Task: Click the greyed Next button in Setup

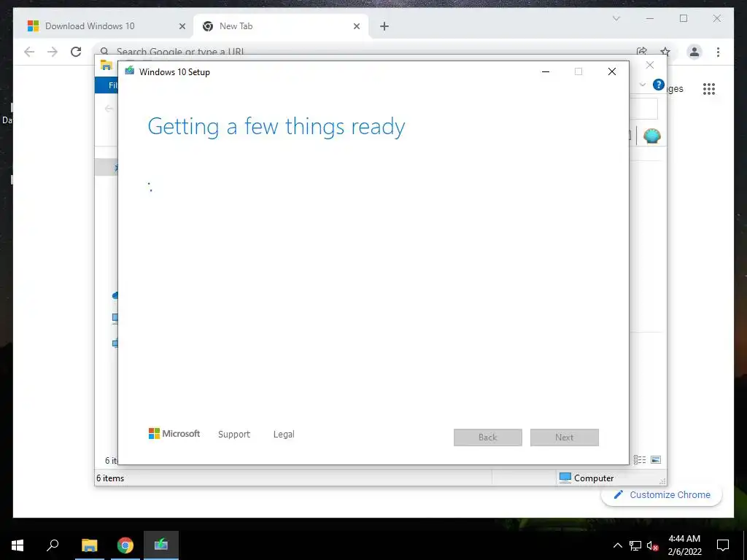Action: click(565, 437)
